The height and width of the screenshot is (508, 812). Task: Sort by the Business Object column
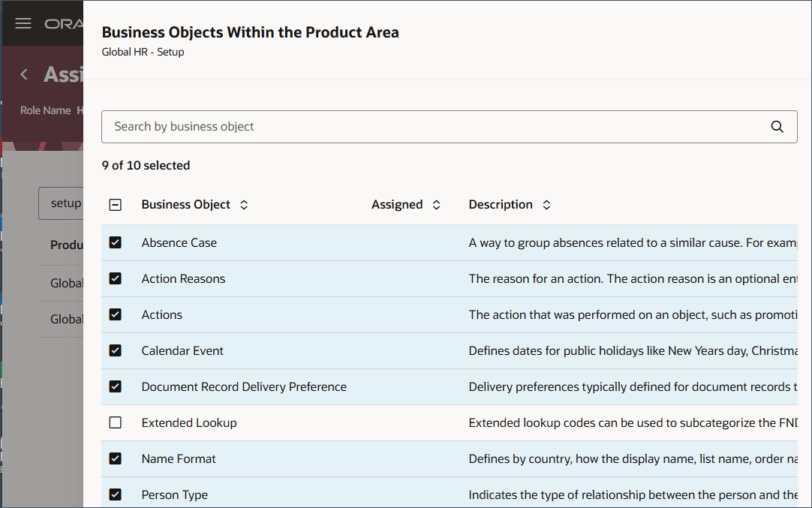coord(244,205)
